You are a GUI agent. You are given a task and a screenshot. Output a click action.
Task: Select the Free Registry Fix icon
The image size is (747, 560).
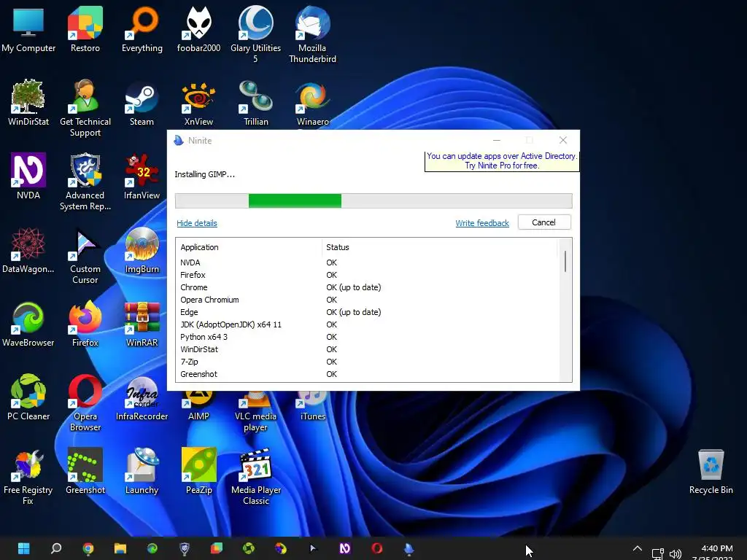[x=28, y=477]
